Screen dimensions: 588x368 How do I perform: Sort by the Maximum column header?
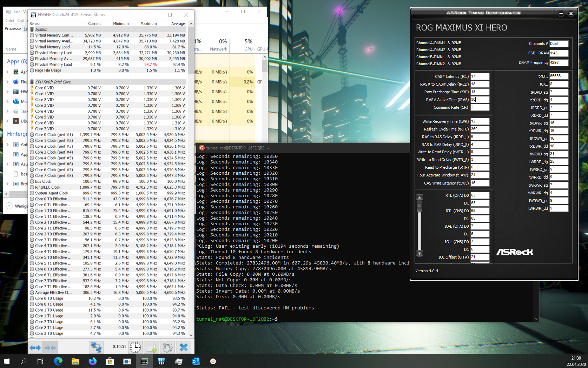148,24
